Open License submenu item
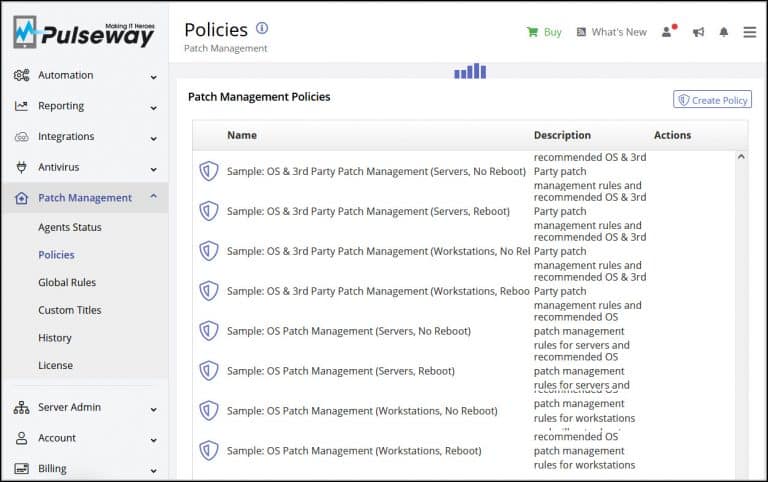This screenshot has height=482, width=768. [x=55, y=365]
